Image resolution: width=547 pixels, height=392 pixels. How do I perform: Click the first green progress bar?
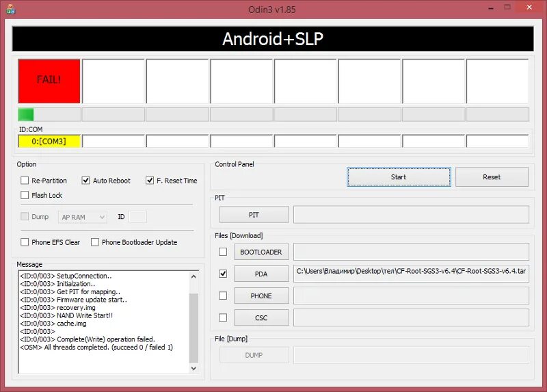coord(49,114)
